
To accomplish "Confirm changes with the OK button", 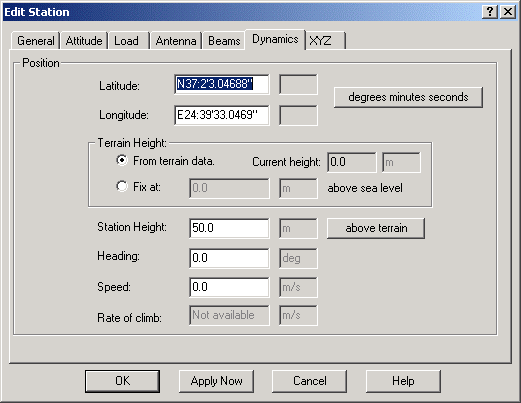I will click(122, 381).
